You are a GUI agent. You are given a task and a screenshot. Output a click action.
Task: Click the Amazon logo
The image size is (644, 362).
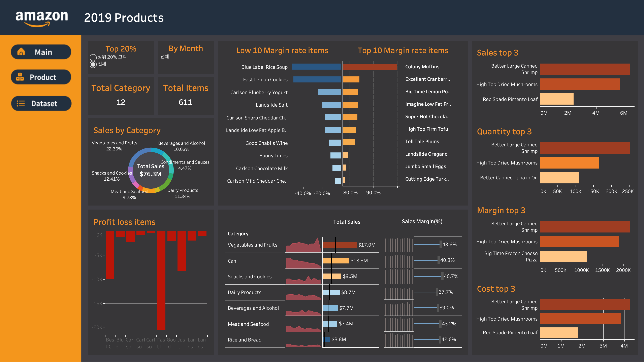(x=41, y=18)
